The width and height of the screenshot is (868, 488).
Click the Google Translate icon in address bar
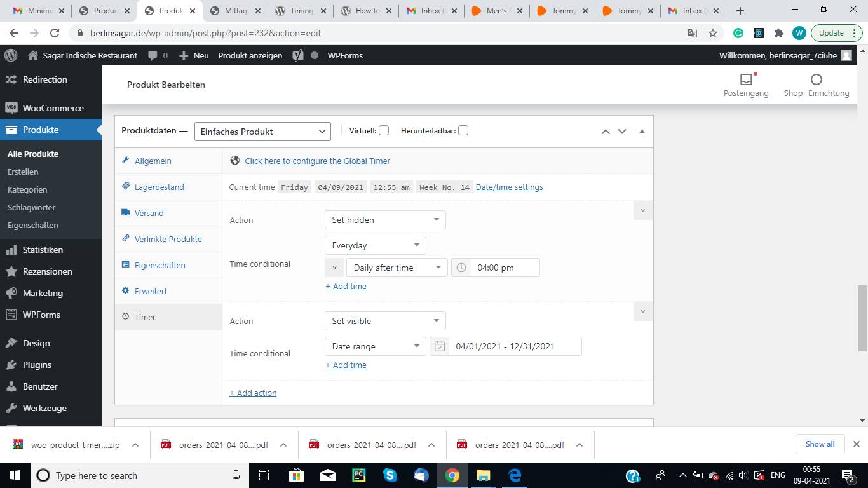(693, 33)
